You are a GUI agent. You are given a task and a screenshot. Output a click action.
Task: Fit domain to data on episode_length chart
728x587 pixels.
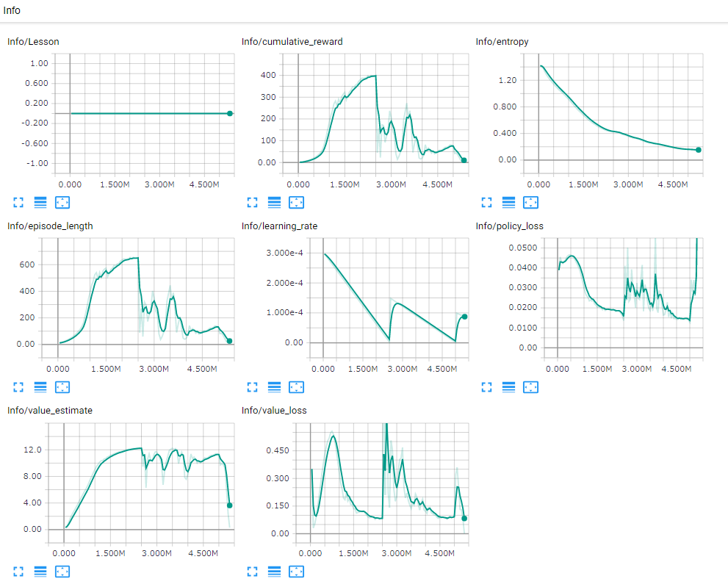[62, 387]
